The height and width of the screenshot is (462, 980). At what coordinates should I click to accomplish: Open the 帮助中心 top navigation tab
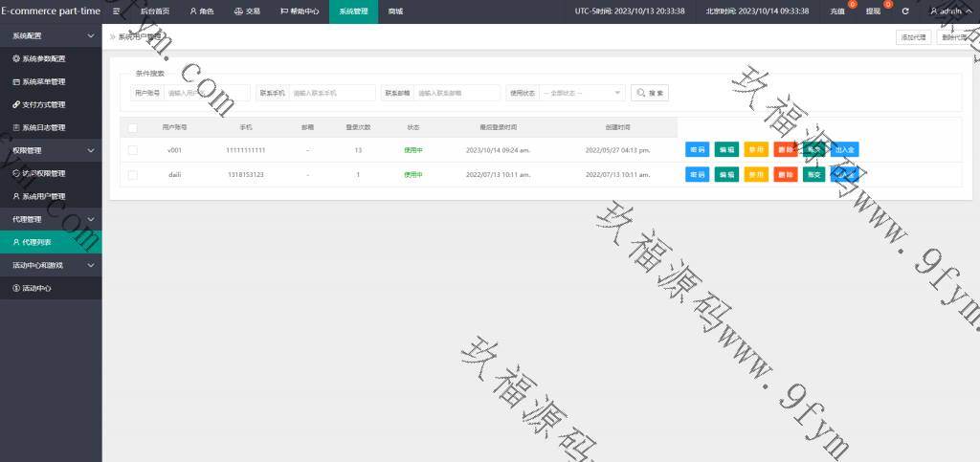click(x=300, y=11)
